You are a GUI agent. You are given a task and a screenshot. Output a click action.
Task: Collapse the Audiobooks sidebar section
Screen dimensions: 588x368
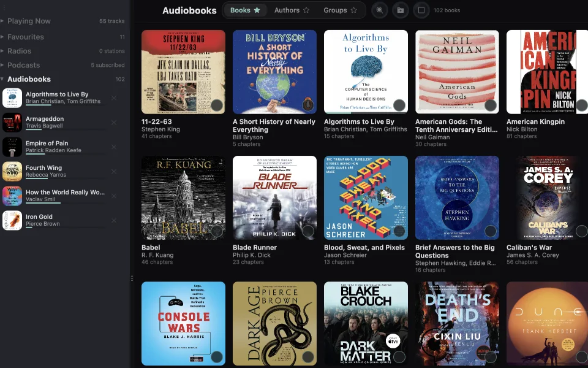(x=2, y=79)
